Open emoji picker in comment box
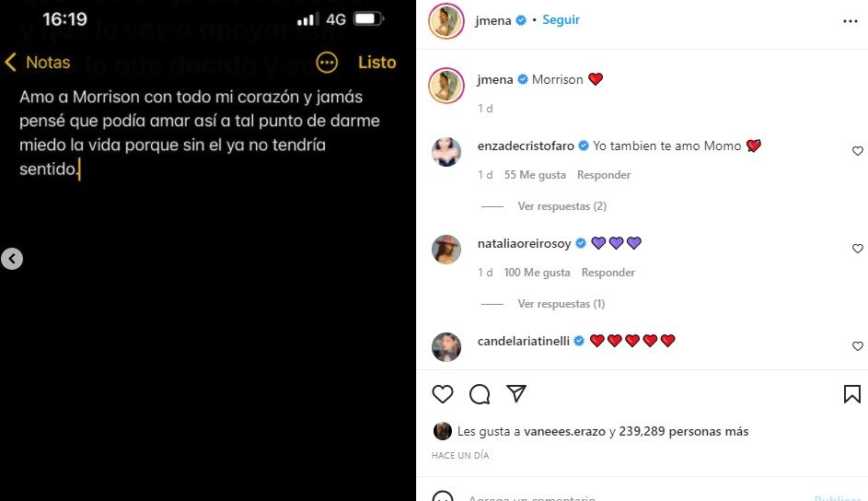 (x=443, y=496)
